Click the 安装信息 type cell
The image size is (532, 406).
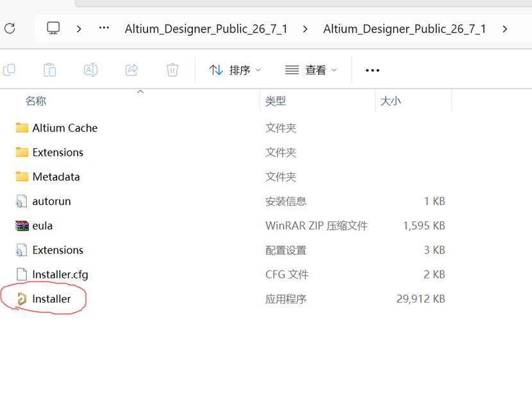coord(286,201)
